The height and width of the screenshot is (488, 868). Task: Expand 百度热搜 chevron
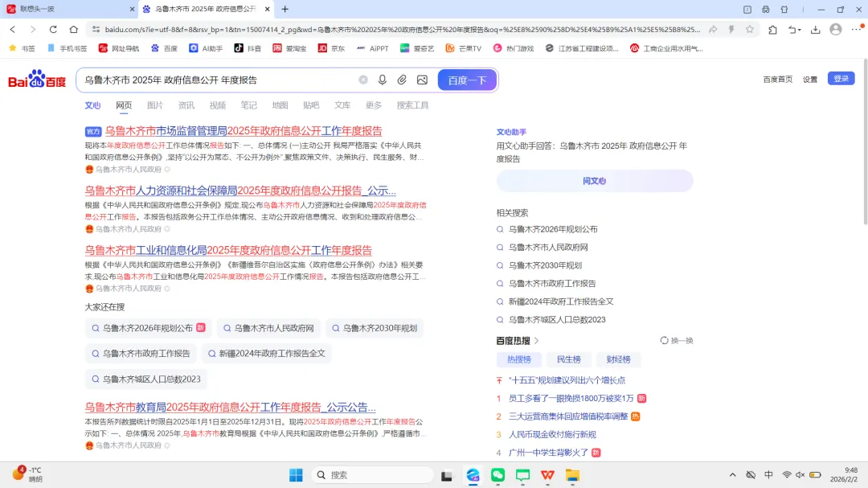(x=536, y=341)
